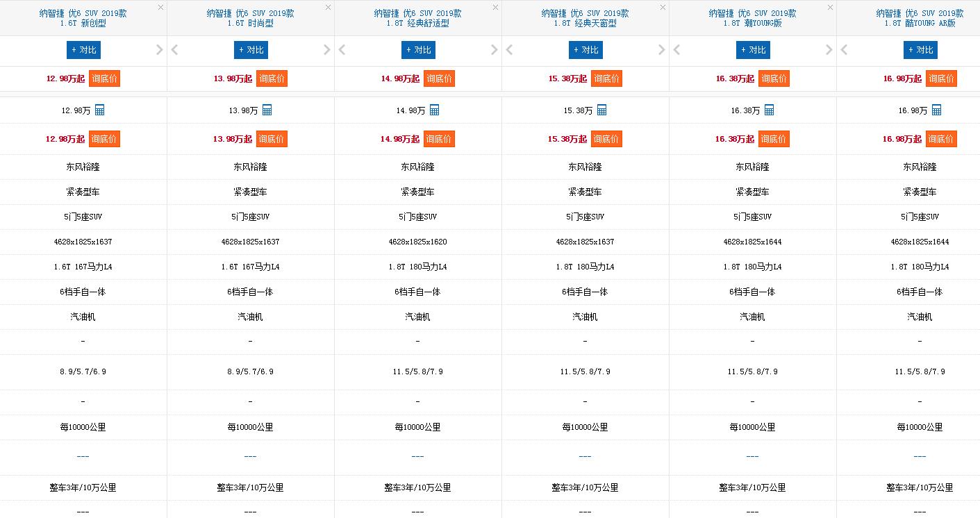Select 整车3年/10万公里 in 潮YOUNG版 column
980x518 pixels.
753,487
